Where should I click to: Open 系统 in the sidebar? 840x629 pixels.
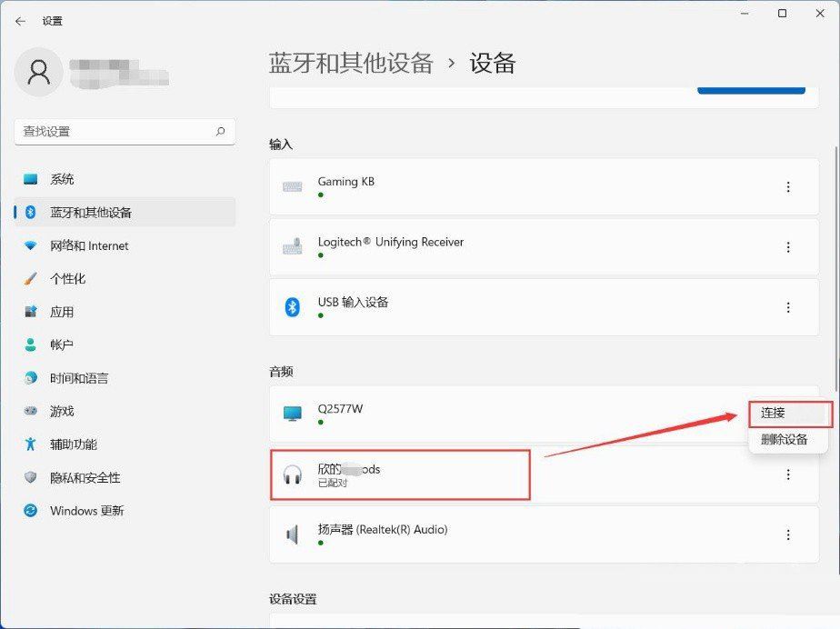click(x=125, y=179)
